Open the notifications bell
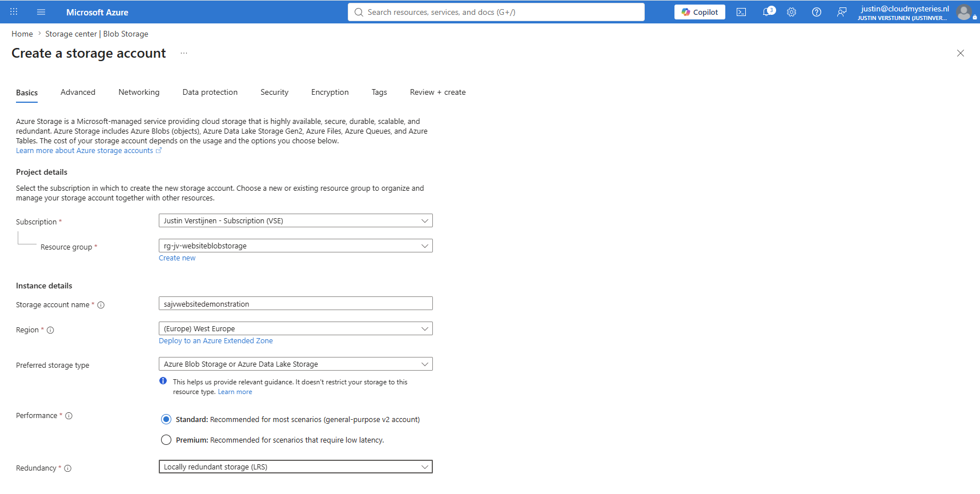The height and width of the screenshot is (494, 980). point(768,12)
